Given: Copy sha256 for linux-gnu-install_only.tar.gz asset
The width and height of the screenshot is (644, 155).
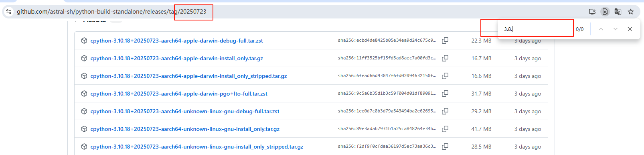Looking at the screenshot, I should tap(445, 129).
